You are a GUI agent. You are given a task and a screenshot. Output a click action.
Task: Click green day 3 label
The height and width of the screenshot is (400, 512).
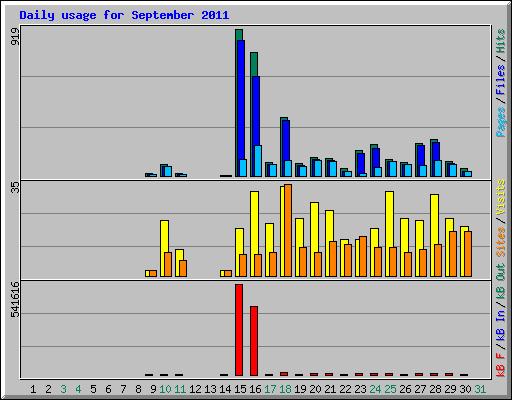click(63, 389)
